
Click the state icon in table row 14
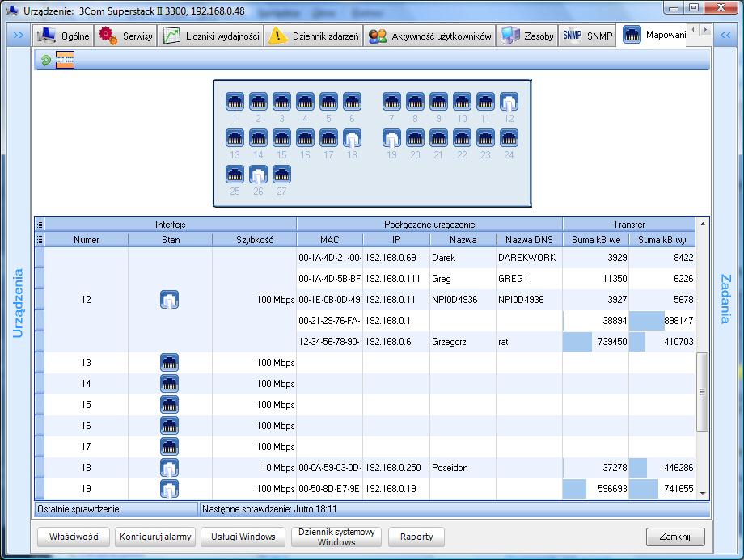169,384
